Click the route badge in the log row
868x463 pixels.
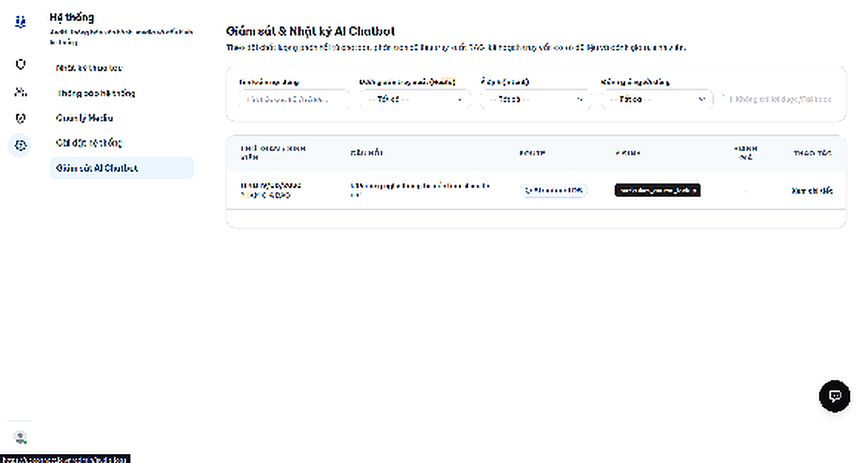tap(553, 190)
